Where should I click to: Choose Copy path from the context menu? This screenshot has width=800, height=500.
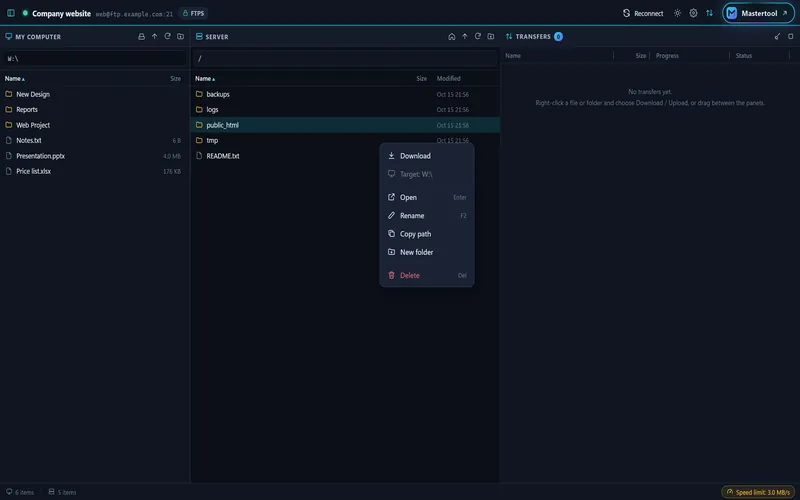pos(427,234)
